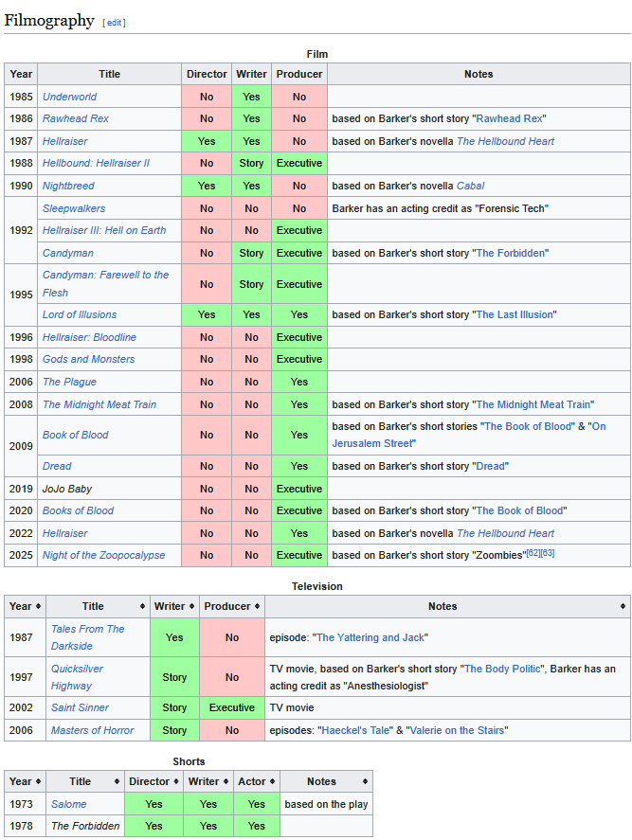Click the Film table Director header
This screenshot has width=632, height=840.
coord(207,75)
